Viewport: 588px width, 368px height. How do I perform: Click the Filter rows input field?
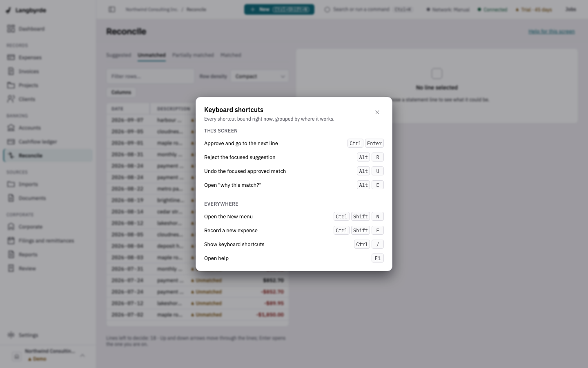150,76
